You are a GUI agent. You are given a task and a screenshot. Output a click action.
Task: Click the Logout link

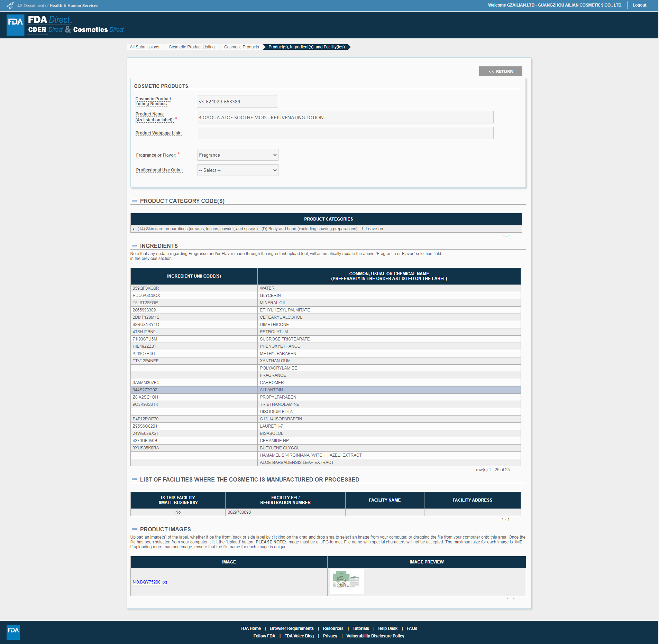639,5
